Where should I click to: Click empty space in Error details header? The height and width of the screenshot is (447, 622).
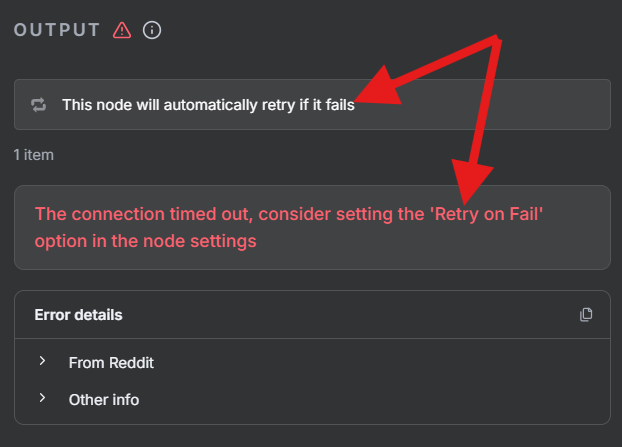click(x=350, y=315)
